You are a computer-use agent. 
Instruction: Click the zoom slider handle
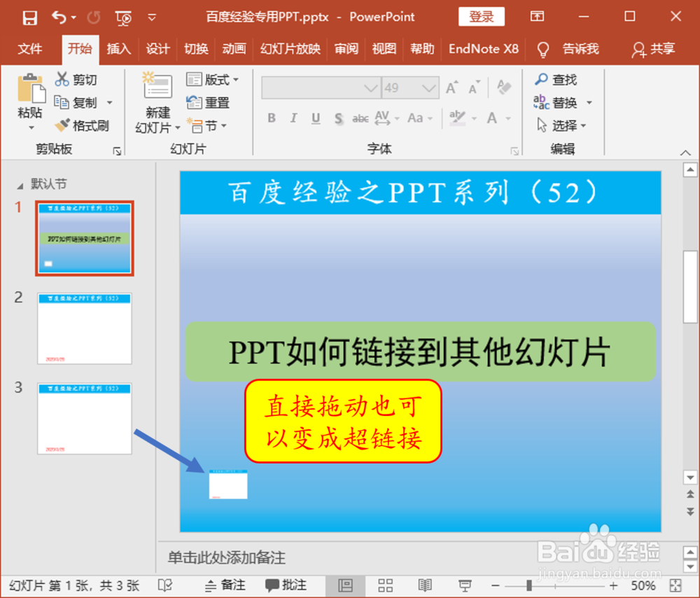point(529,585)
